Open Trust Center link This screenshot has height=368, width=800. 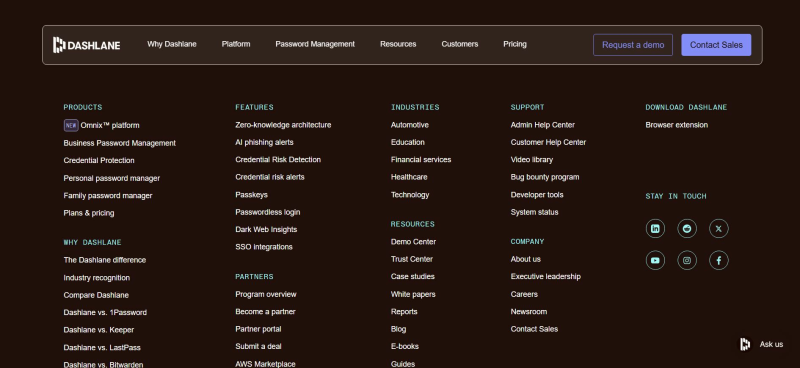(x=412, y=259)
